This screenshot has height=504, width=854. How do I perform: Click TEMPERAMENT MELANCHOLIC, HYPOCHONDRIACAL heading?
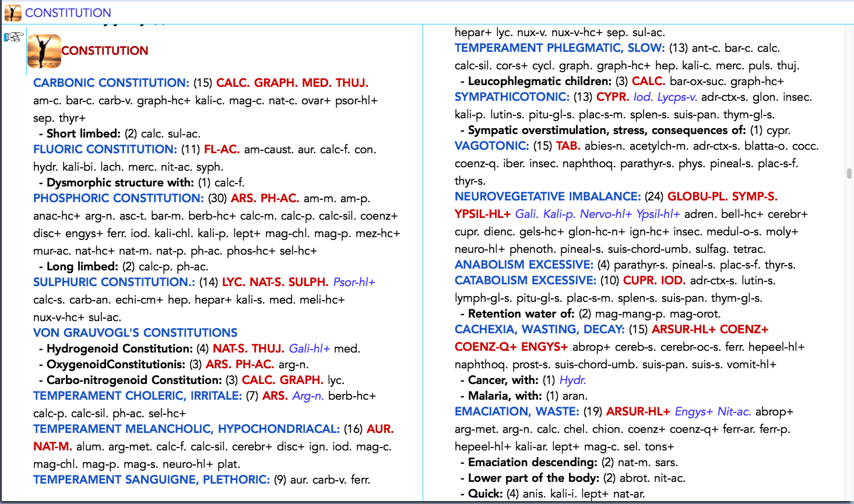pos(186,429)
